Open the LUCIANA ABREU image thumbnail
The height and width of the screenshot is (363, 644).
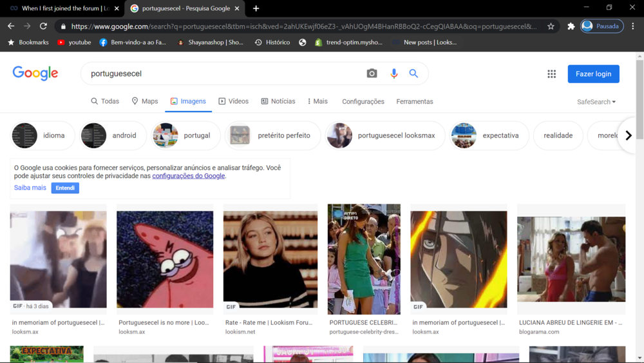point(571,259)
